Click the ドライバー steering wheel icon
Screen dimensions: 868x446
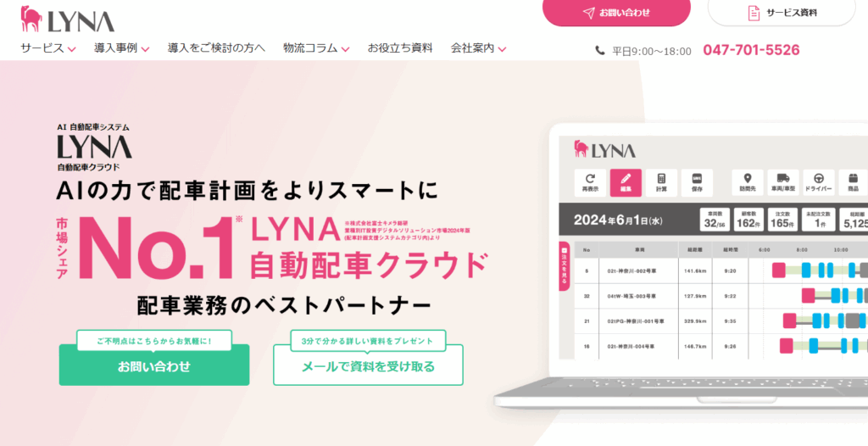click(819, 178)
